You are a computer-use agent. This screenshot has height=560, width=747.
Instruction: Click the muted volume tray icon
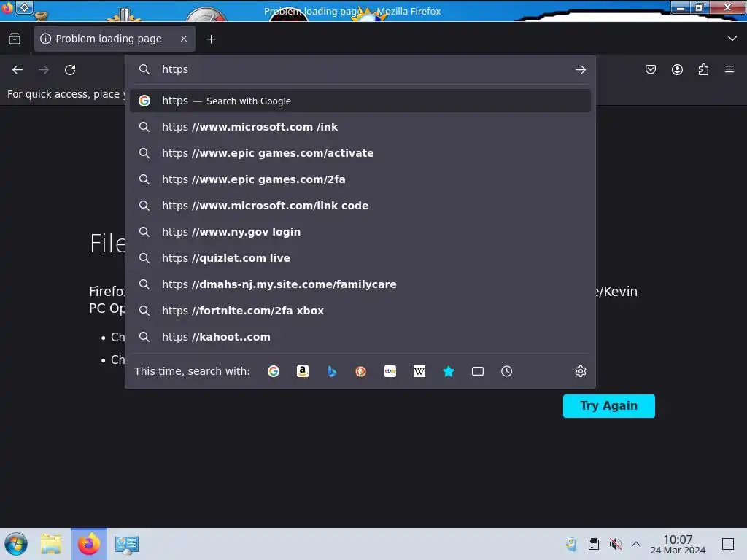coord(616,544)
